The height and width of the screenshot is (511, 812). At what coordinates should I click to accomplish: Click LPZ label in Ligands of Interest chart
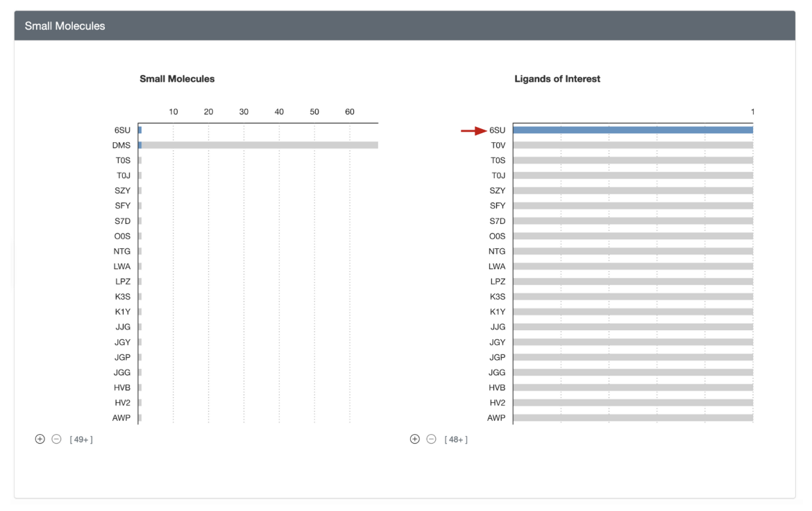point(497,282)
